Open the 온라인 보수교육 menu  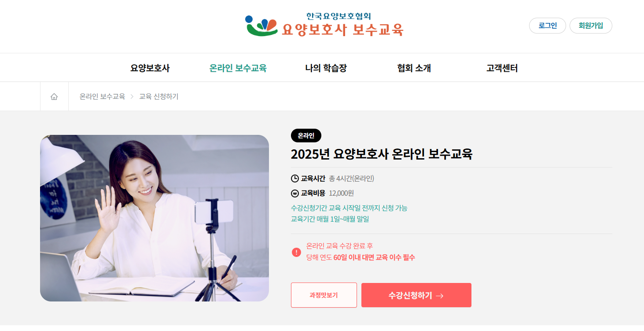[238, 68]
